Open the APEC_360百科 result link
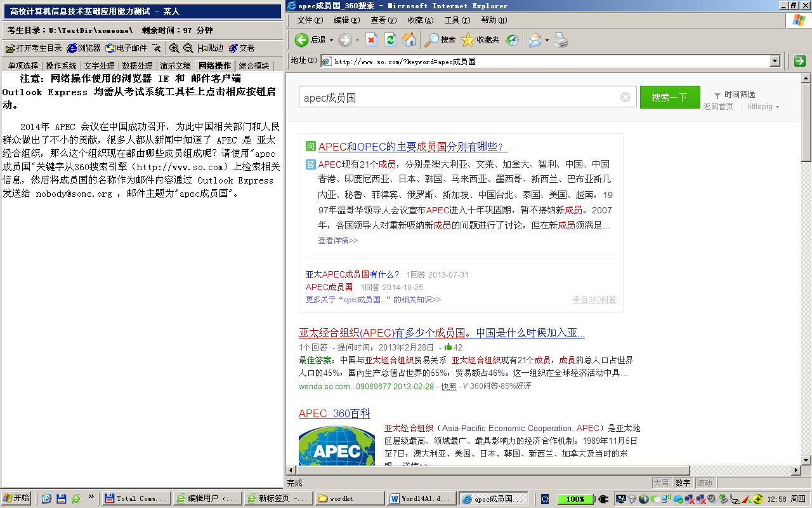The width and height of the screenshot is (812, 508). click(334, 414)
